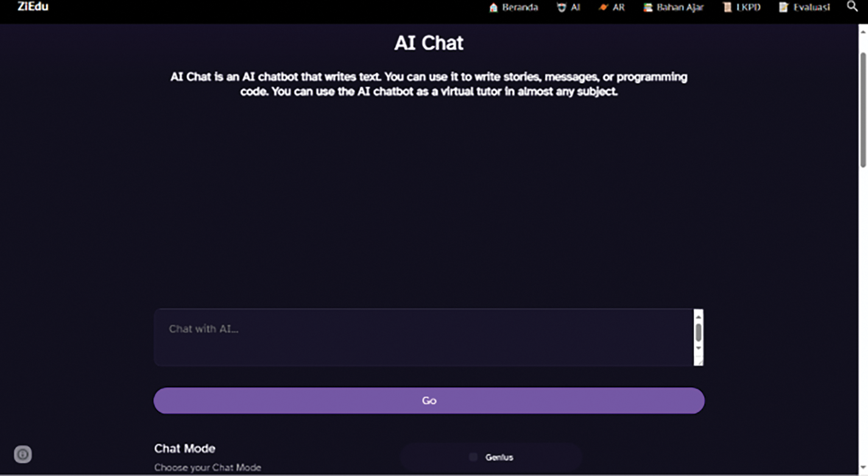Click the Chat Mode label
This screenshot has height=476, width=868.
[185, 449]
